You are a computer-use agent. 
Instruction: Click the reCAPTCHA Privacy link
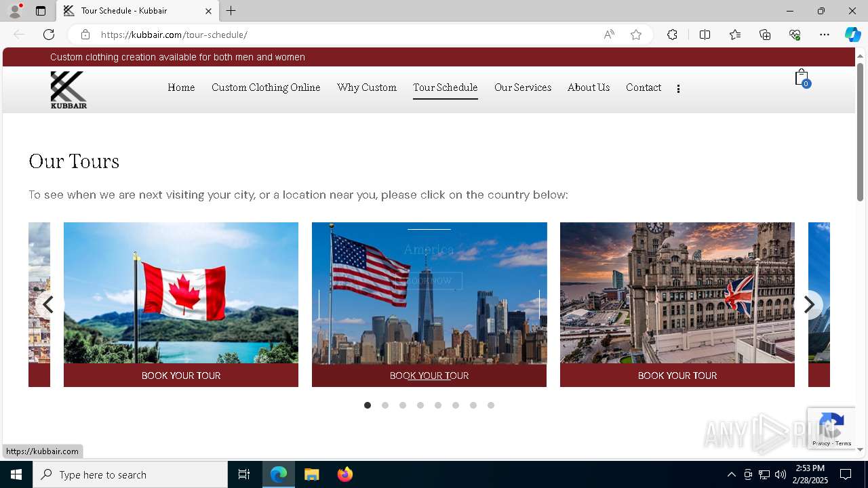click(821, 443)
